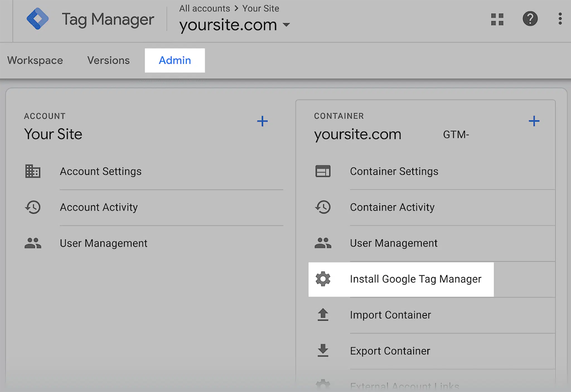
Task: Open the help question mark icon
Action: tap(530, 19)
